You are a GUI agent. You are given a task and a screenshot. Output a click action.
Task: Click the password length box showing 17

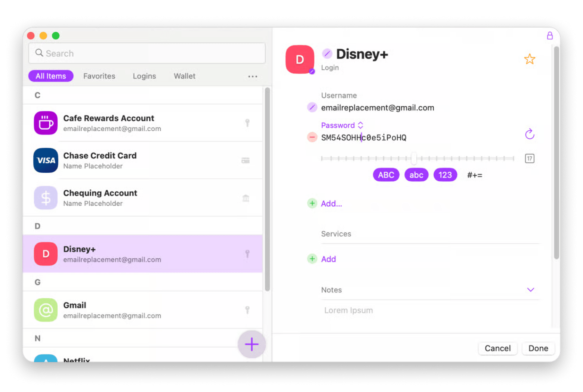pyautogui.click(x=529, y=158)
